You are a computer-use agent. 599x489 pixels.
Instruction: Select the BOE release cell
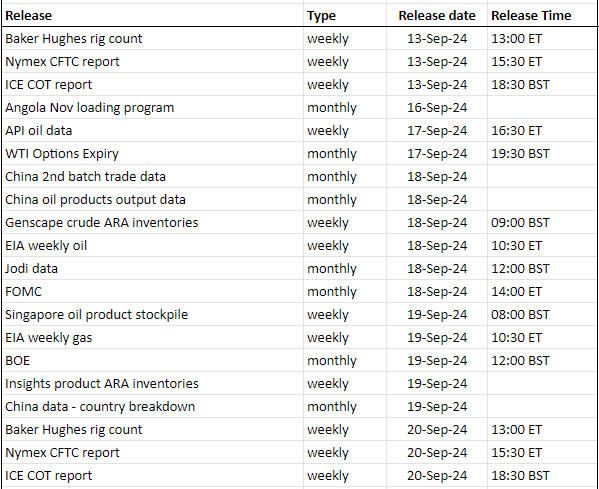pyautogui.click(x=152, y=360)
